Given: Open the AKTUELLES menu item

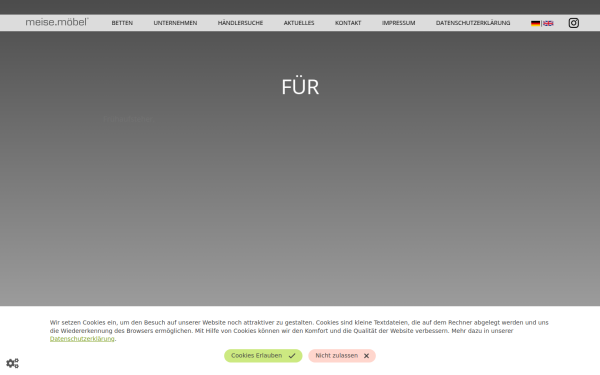Looking at the screenshot, I should click(299, 23).
